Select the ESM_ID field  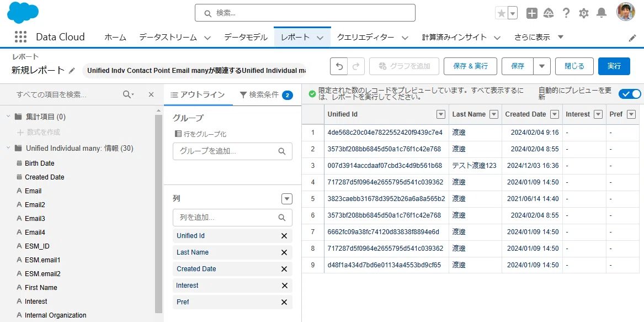tap(37, 246)
